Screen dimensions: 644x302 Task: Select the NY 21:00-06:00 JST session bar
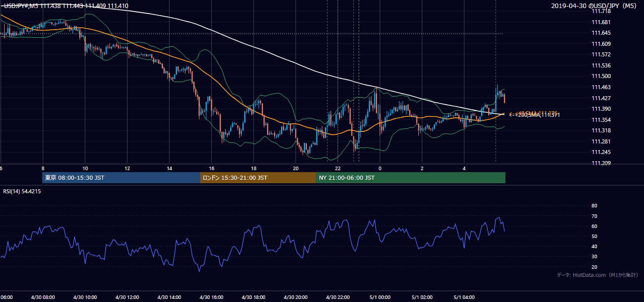pyautogui.click(x=411, y=178)
